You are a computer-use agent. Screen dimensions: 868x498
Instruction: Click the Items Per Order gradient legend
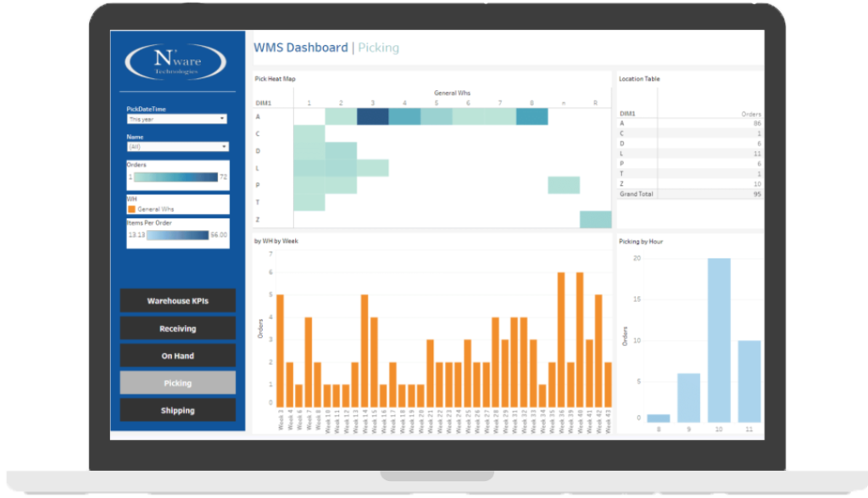tap(177, 235)
